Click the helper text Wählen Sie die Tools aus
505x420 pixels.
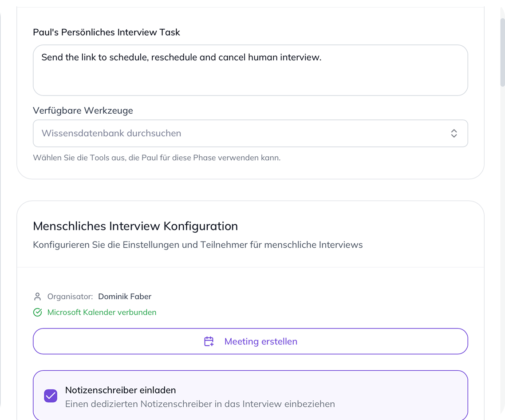tap(157, 158)
